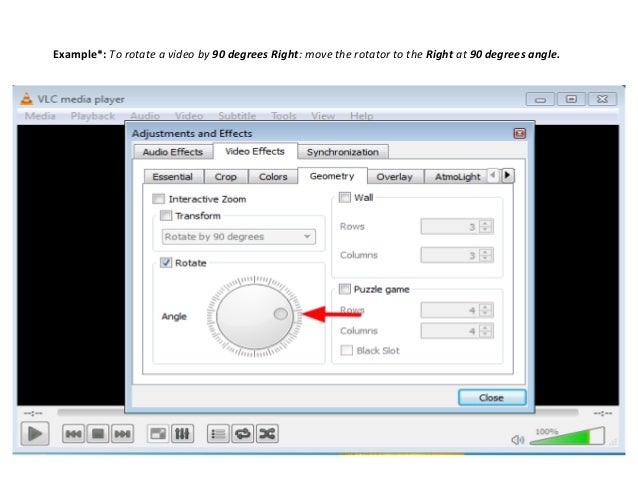Open the Video menu
Viewport: 638px width, 479px height.
(189, 116)
